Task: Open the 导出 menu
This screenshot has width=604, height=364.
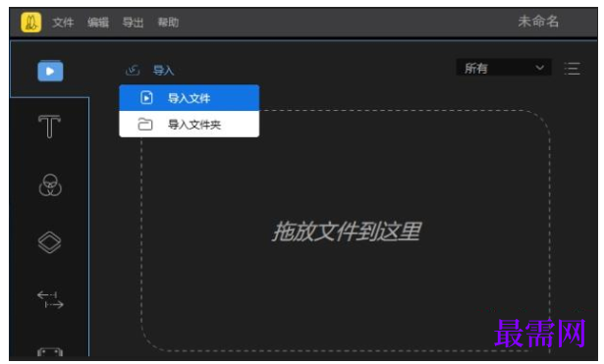Action: point(133,23)
